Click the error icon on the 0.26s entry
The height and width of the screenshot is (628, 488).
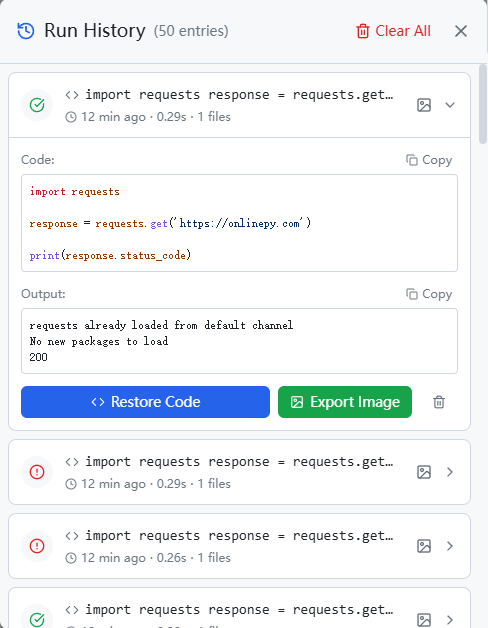tap(37, 546)
